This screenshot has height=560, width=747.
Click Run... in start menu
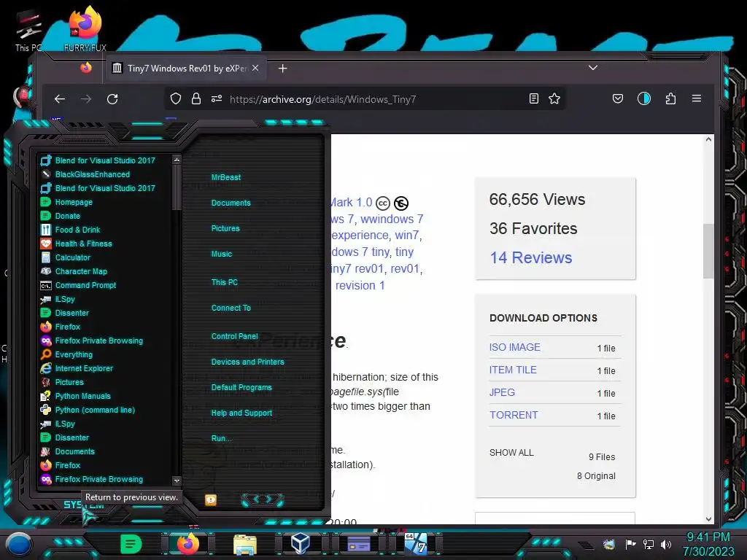(x=222, y=438)
